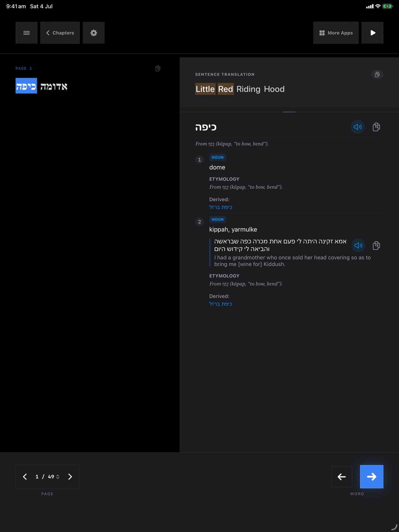
Task: Open the hamburger menu
Action: tap(27, 33)
